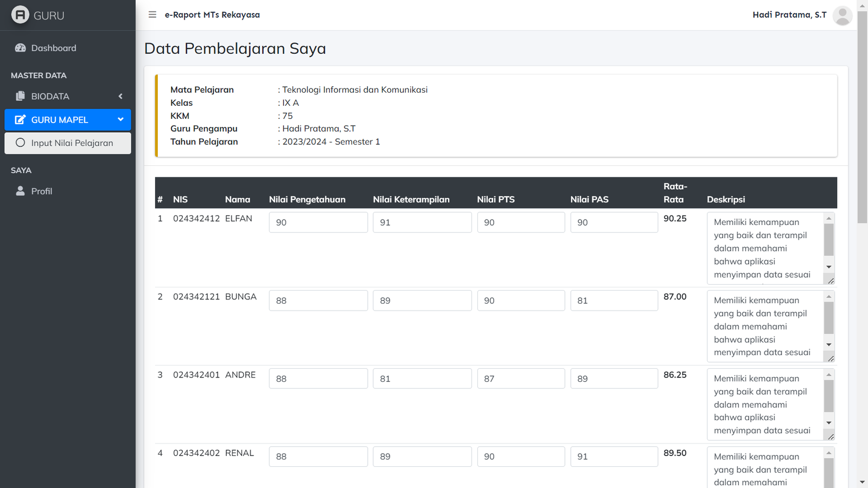Click the hamburger menu toggle icon
The image size is (868, 488).
pyautogui.click(x=152, y=15)
